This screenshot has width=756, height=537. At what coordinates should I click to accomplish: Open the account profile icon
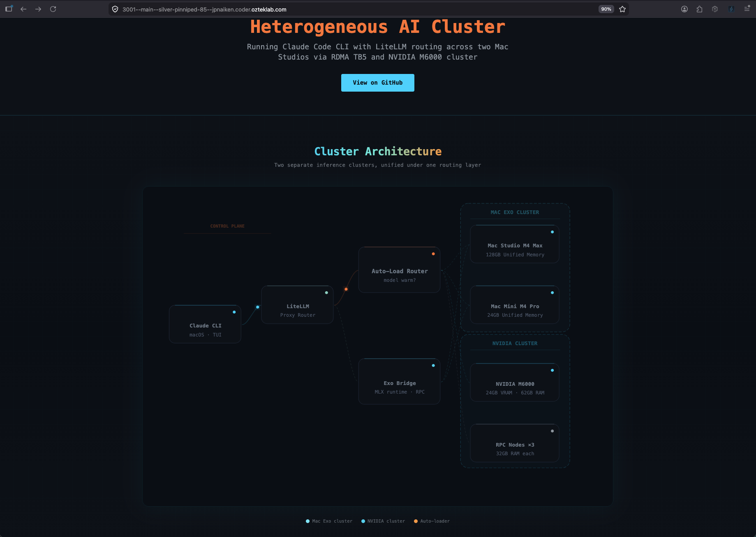point(684,9)
